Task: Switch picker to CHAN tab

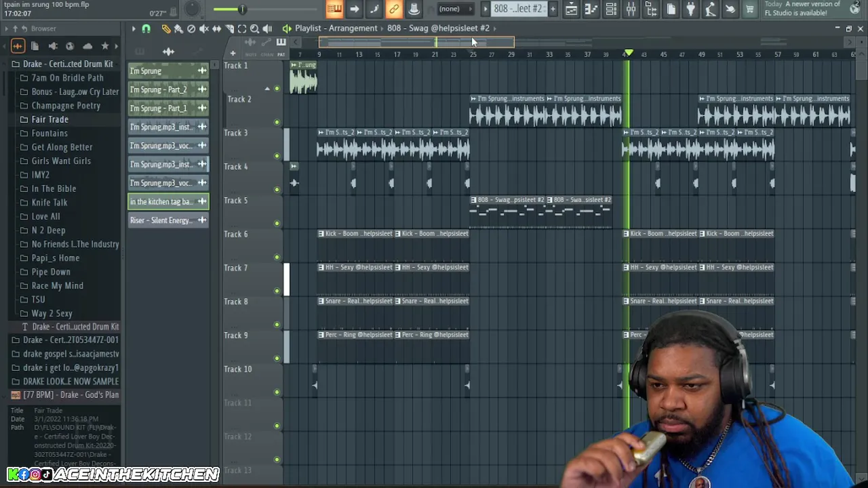Action: (x=266, y=55)
